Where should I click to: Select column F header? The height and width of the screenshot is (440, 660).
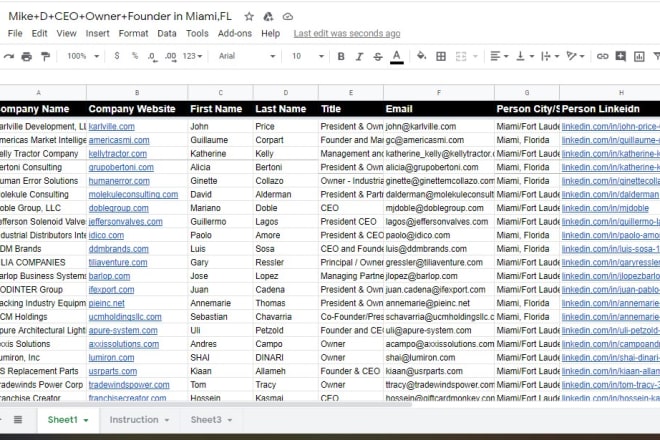point(439,93)
